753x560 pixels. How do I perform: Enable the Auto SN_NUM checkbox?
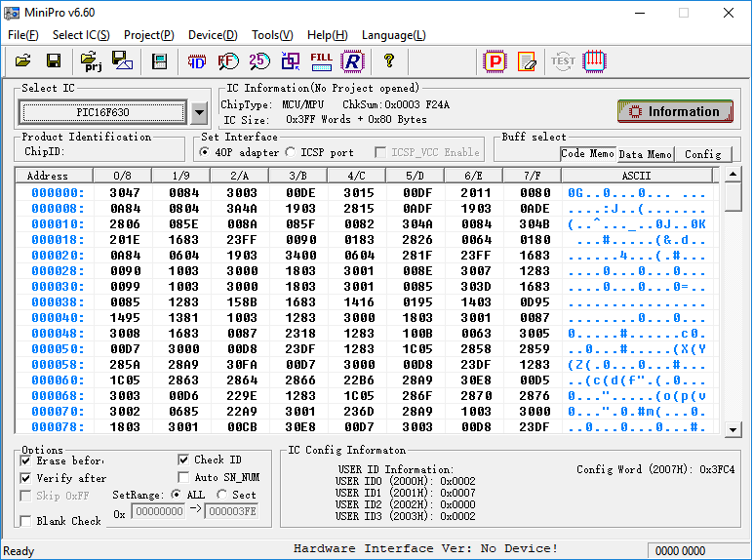tap(185, 477)
